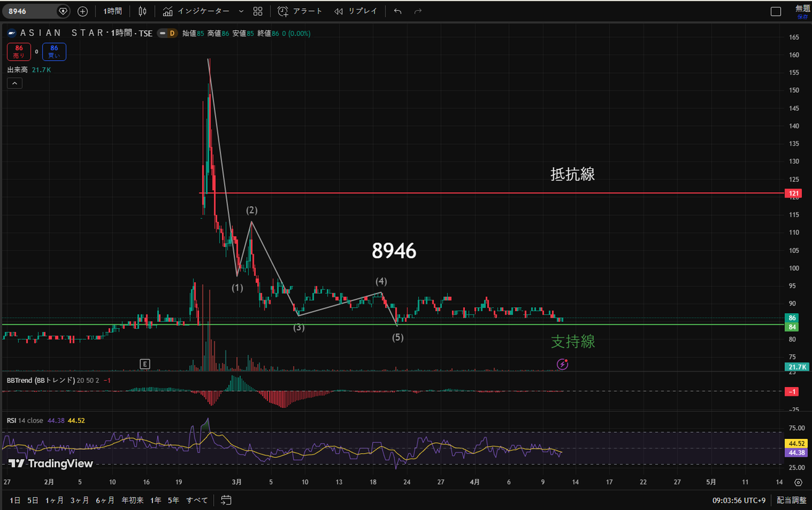Select the 5年 date range
The image size is (812, 510).
[173, 501]
